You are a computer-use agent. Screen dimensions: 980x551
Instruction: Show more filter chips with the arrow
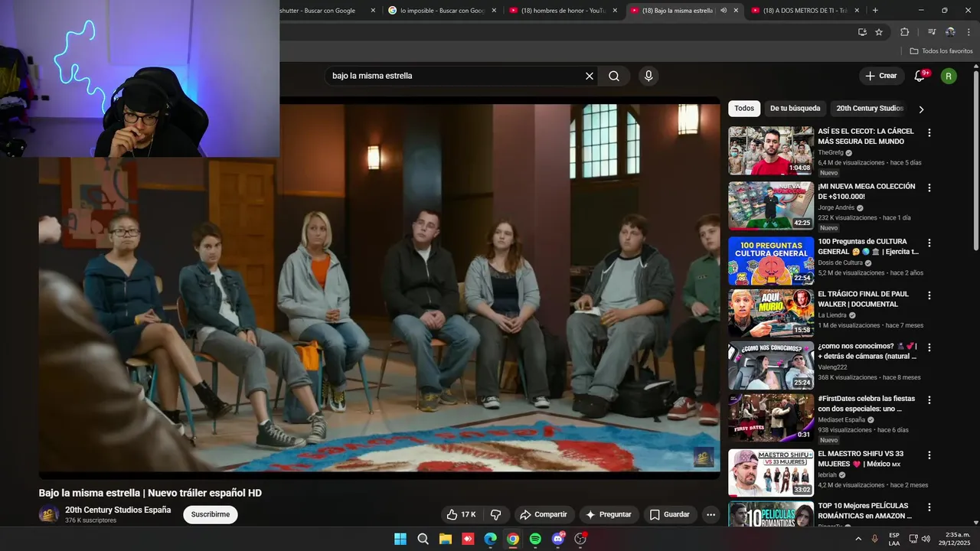(x=921, y=109)
